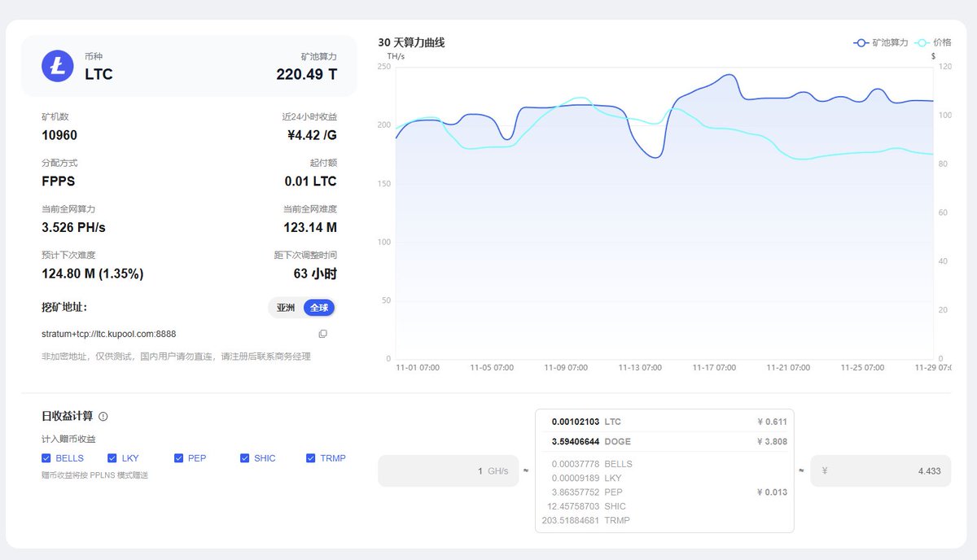Image resolution: width=977 pixels, height=560 pixels.
Task: Click the 11-21 07:00 chart axis label
Action: pos(788,368)
